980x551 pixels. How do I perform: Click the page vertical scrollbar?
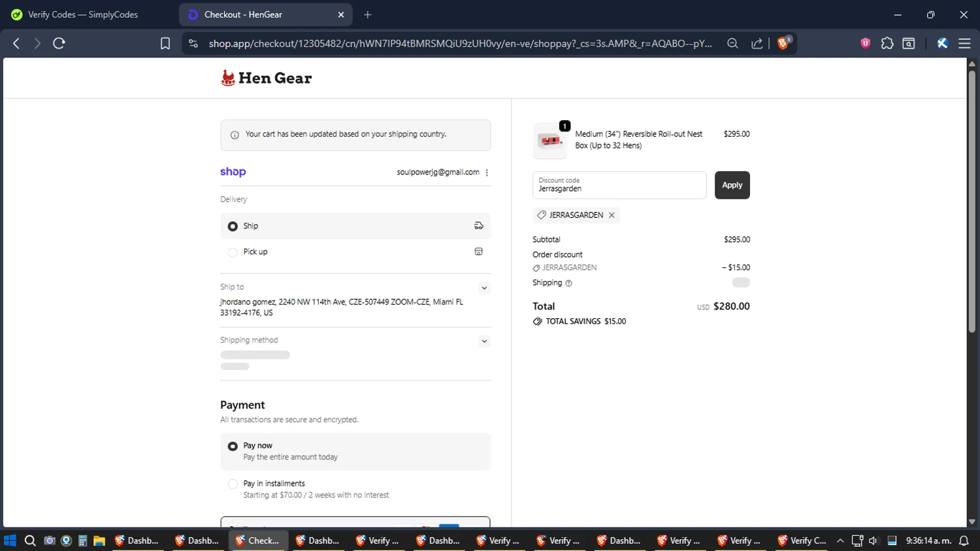click(x=972, y=201)
